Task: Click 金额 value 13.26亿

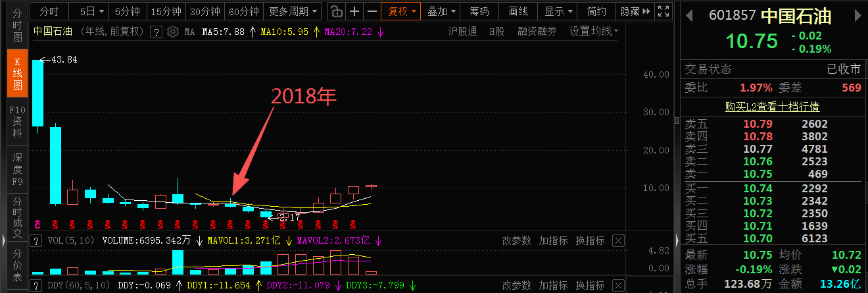Action: click(x=842, y=283)
